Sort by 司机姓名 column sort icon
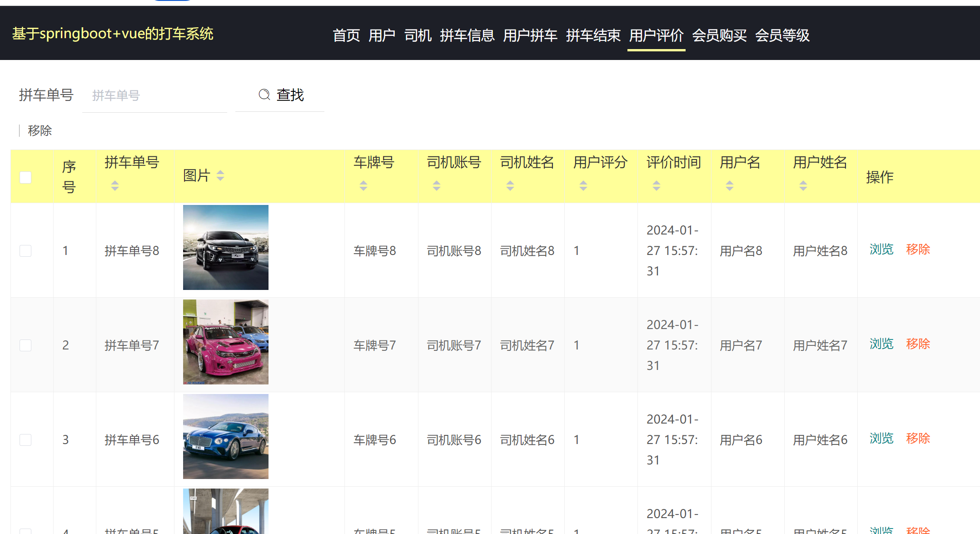This screenshot has height=534, width=980. pyautogui.click(x=510, y=185)
